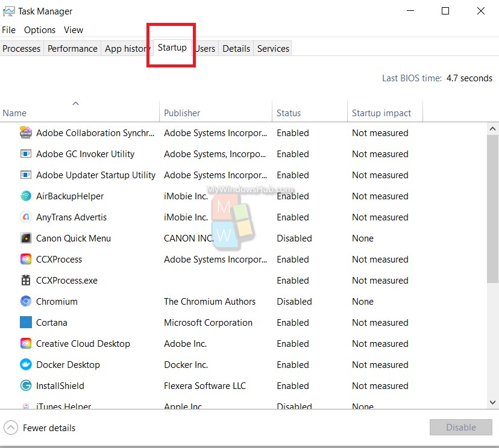Click the Fewer details link text
This screenshot has height=448, width=499.
coord(49,428)
